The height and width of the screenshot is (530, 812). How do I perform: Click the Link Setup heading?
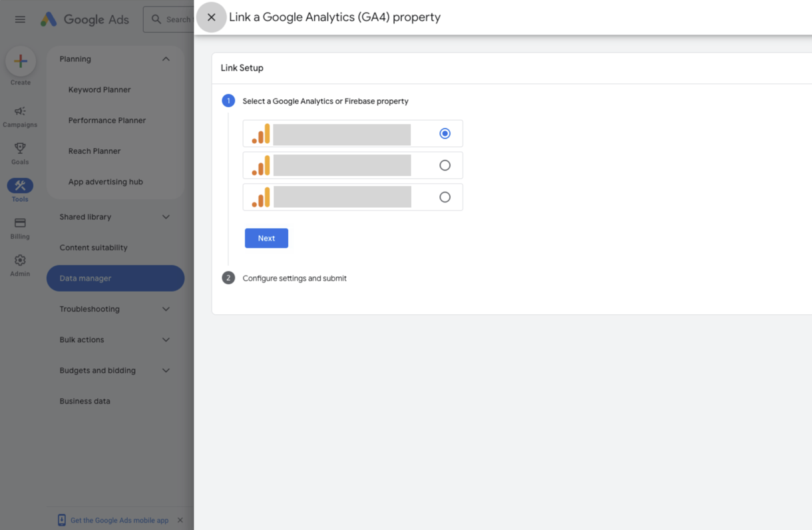point(242,68)
